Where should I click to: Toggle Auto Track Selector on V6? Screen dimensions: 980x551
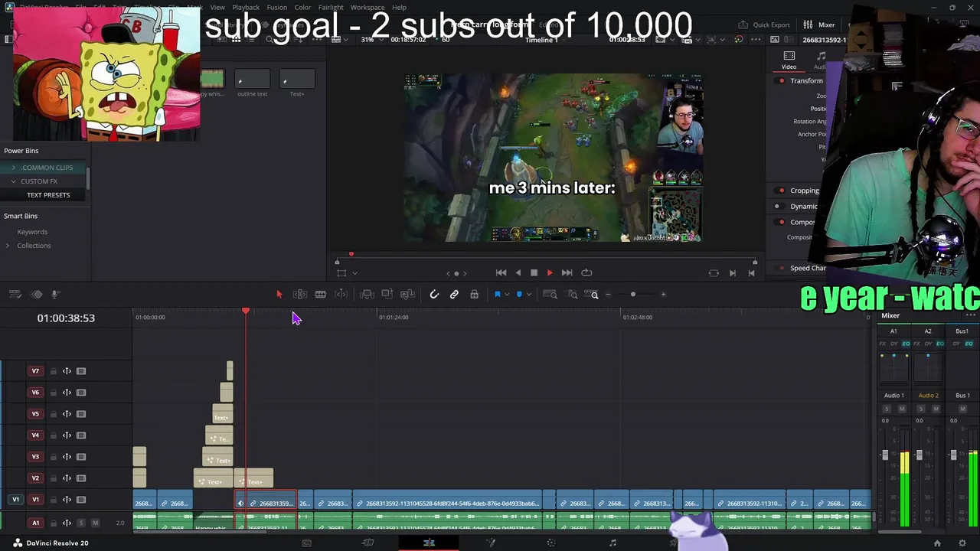click(x=67, y=393)
